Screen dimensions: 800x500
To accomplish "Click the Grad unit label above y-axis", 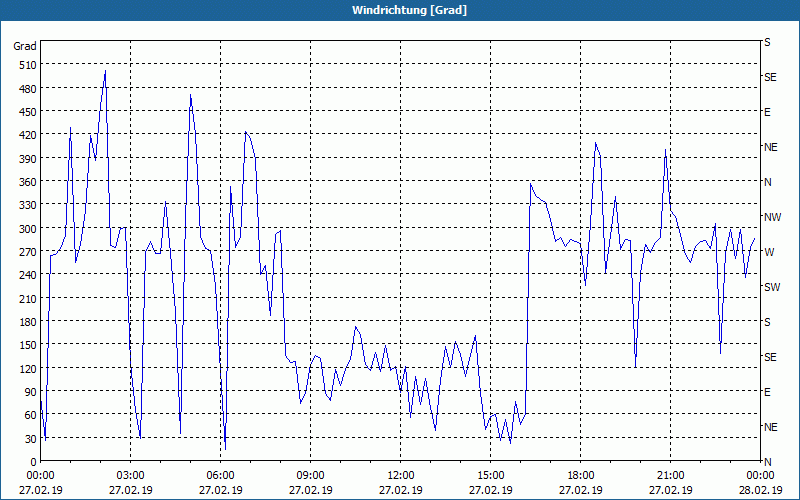I will (x=25, y=46).
